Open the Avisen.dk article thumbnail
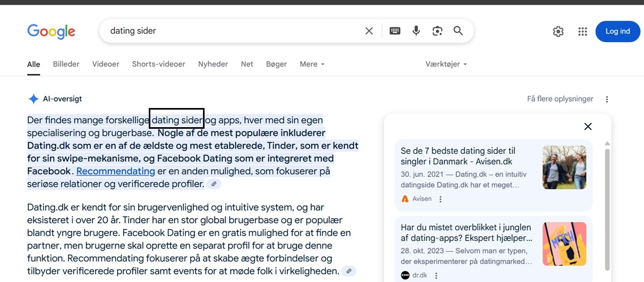 (564, 168)
